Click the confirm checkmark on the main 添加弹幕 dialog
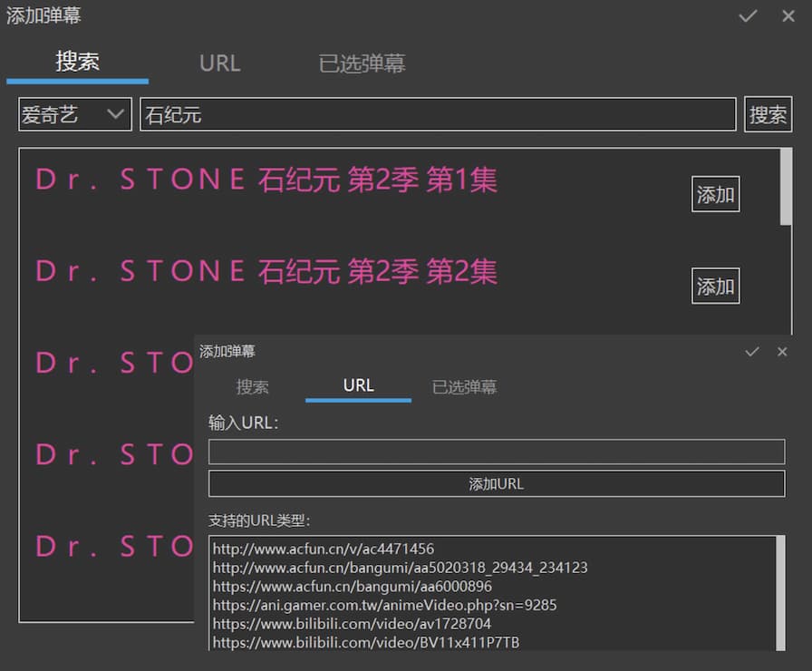The width and height of the screenshot is (812, 671). coord(747,16)
